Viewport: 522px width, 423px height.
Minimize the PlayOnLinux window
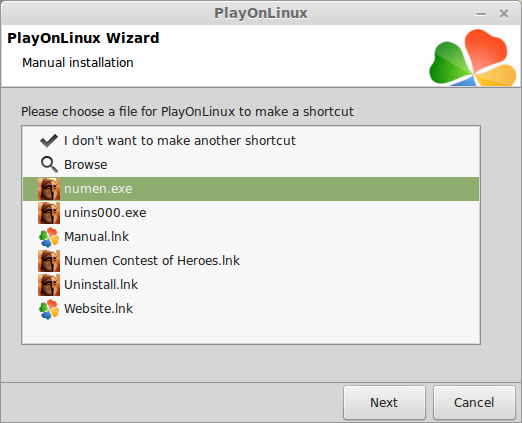[481, 14]
